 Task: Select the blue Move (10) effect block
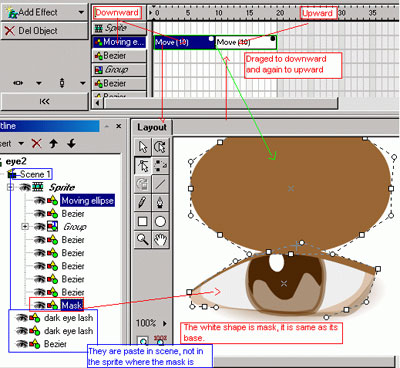[x=185, y=42]
